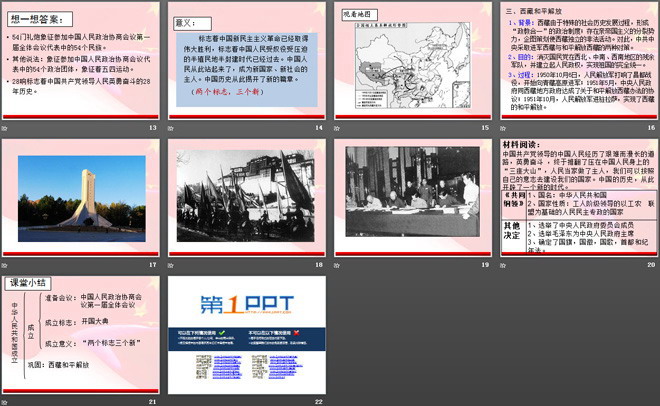This screenshot has height=406, width=660.
Task: Click the slide number 22 label
Action: [318, 401]
